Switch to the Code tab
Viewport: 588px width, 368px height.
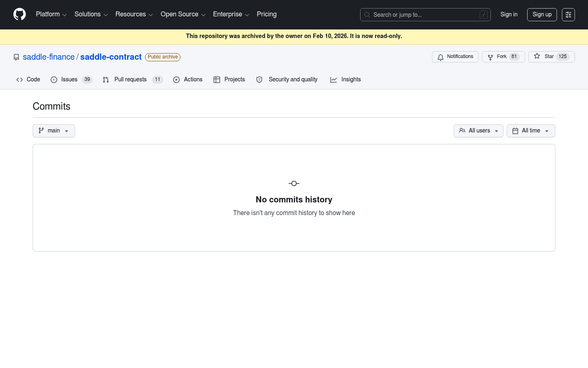(x=28, y=80)
